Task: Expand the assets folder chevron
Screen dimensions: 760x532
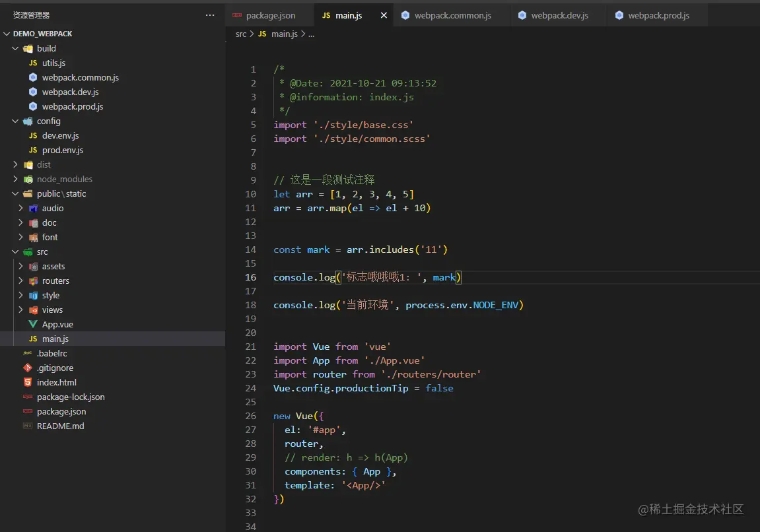Action: (x=20, y=267)
